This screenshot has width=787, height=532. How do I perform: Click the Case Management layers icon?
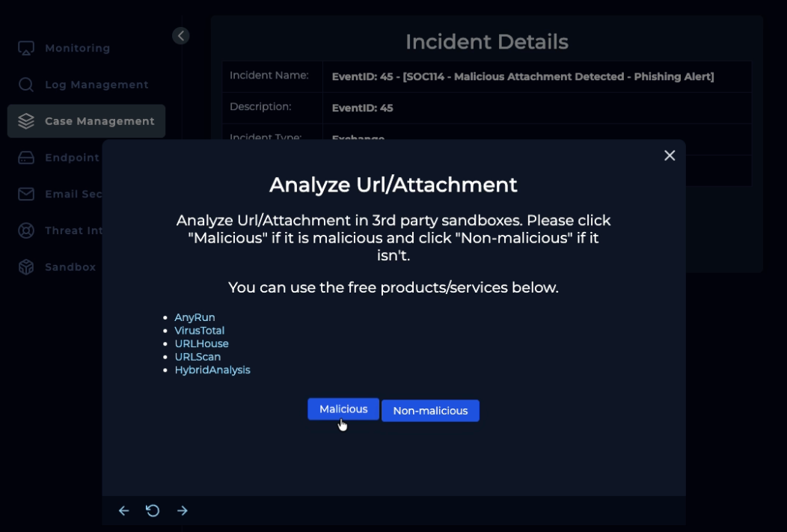[x=26, y=121]
